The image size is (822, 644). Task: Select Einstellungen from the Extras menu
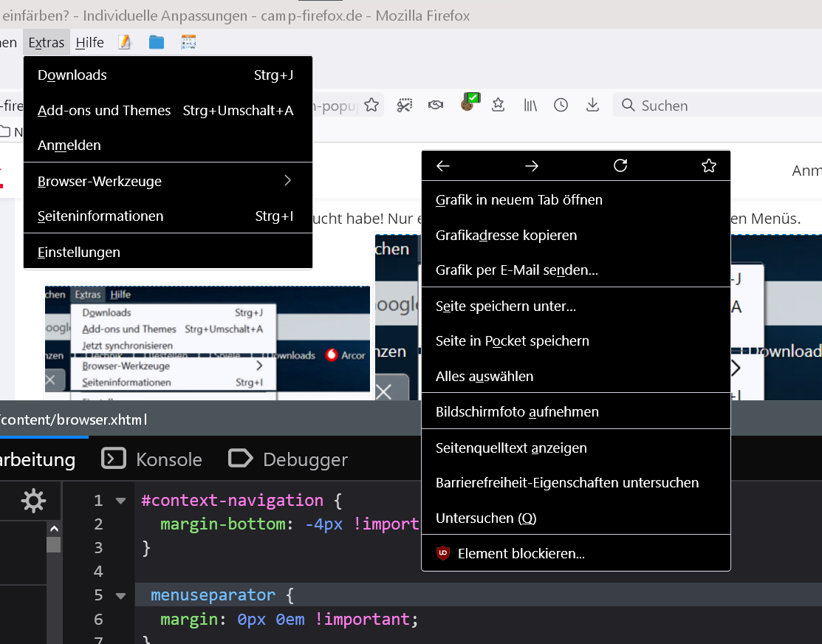(79, 252)
